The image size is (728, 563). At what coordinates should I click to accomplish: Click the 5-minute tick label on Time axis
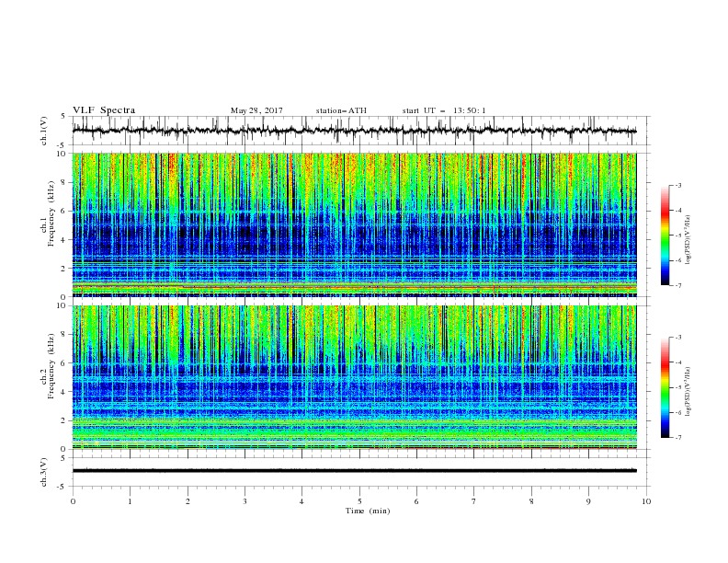[x=359, y=501]
